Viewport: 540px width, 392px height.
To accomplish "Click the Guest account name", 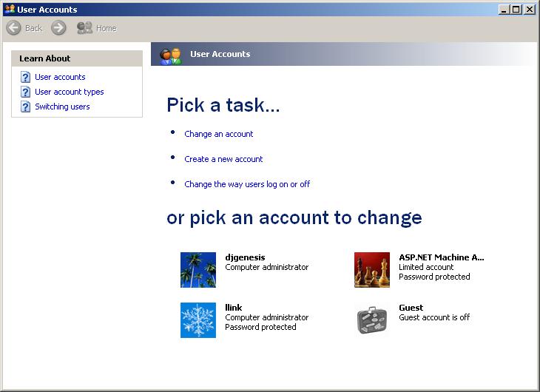I will [411, 307].
